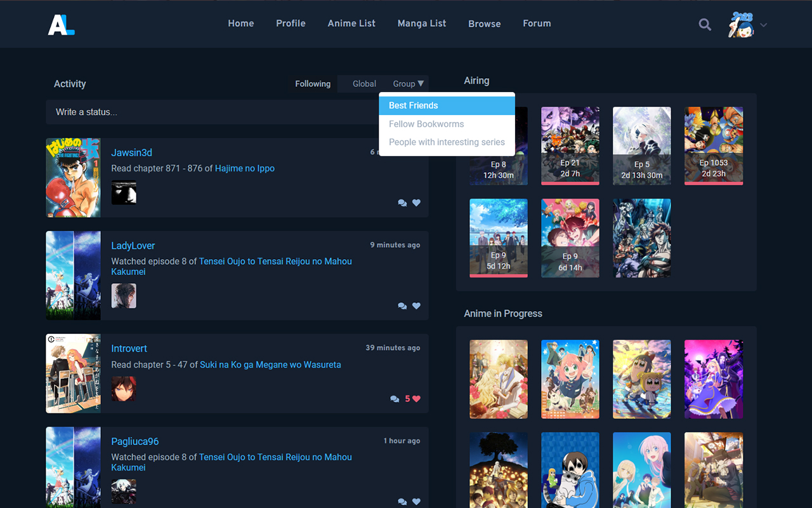
Task: Open search with the magnifier icon
Action: point(705,25)
